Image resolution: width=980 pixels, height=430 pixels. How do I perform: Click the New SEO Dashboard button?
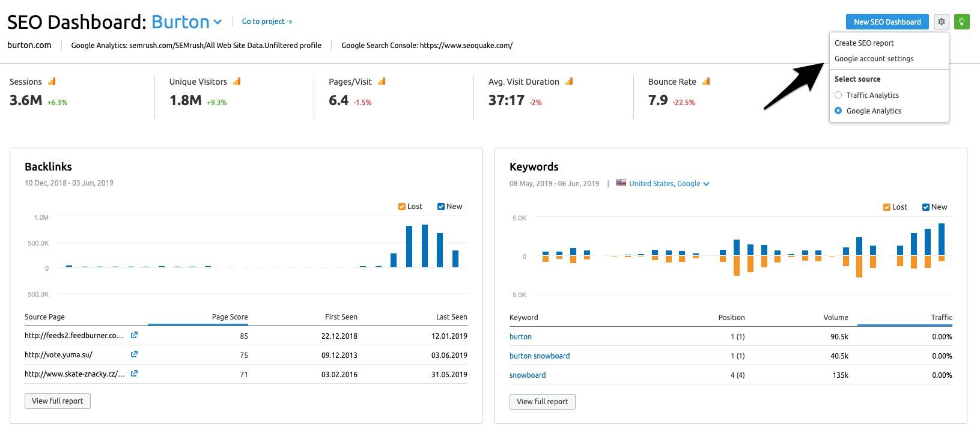point(887,22)
